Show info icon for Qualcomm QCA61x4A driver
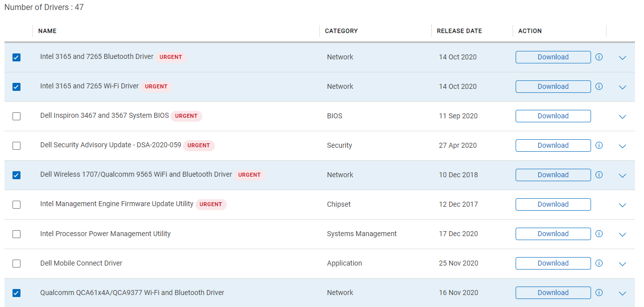 (x=599, y=293)
